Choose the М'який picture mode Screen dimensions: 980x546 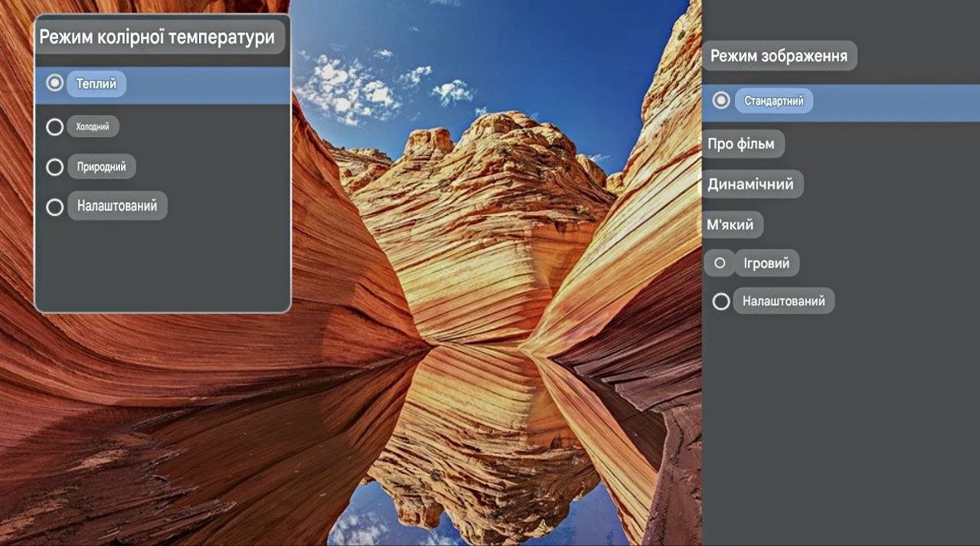pos(731,225)
